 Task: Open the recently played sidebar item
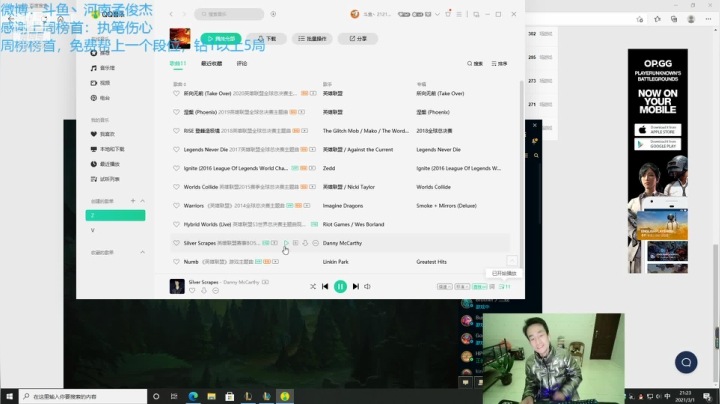pos(105,164)
